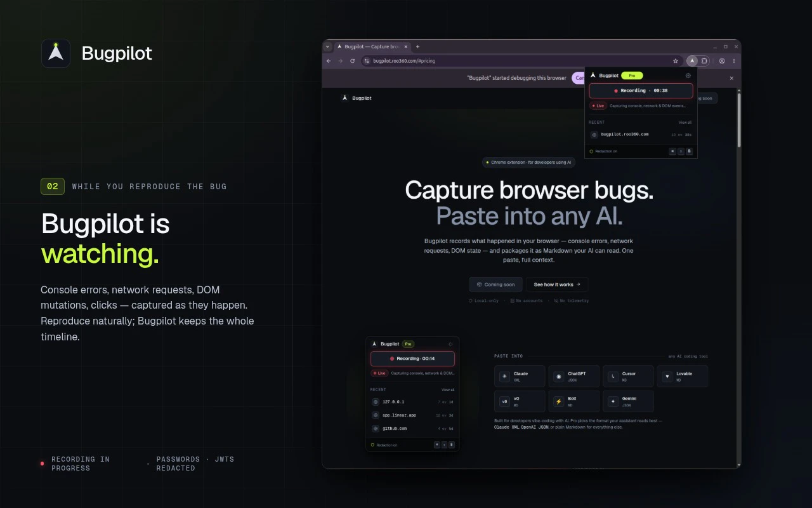Click View all in the 00:38 popup
812x508 pixels.
[x=685, y=122]
